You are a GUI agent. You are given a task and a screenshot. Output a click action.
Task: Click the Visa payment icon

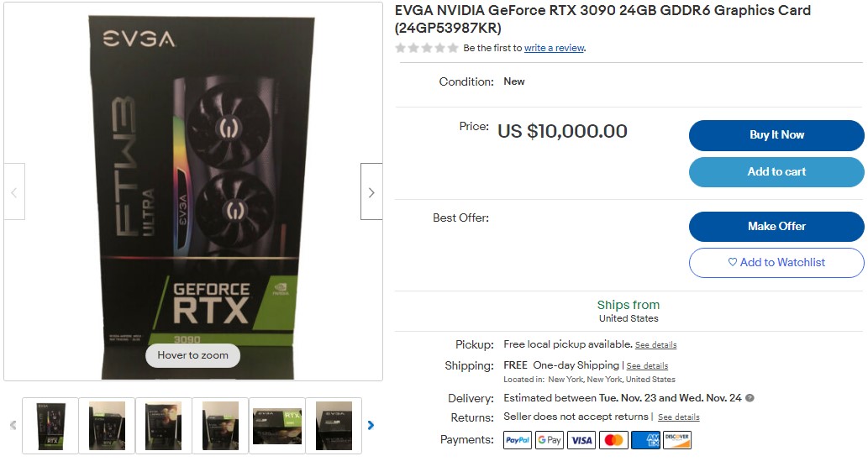pos(581,440)
